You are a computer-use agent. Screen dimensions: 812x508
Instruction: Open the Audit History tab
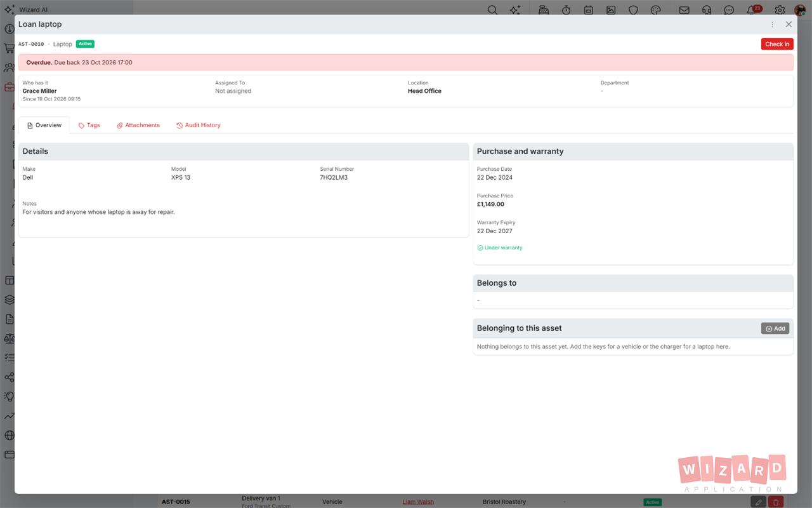tap(199, 125)
